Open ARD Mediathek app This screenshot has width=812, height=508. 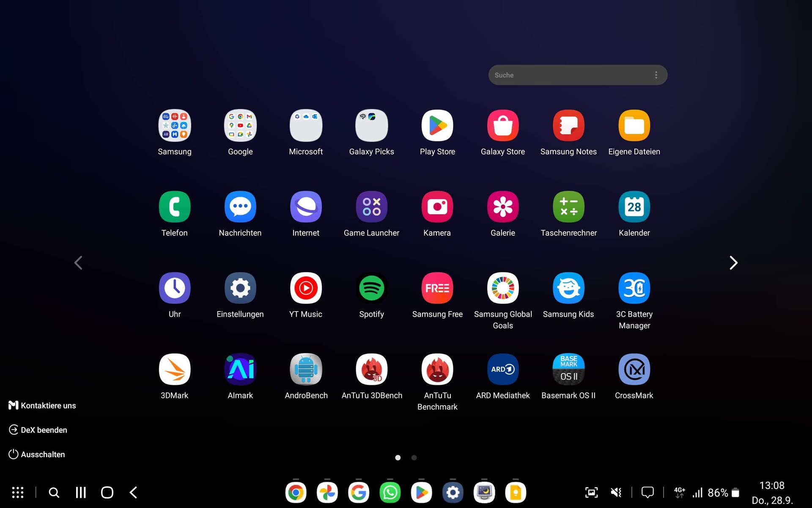tap(502, 370)
